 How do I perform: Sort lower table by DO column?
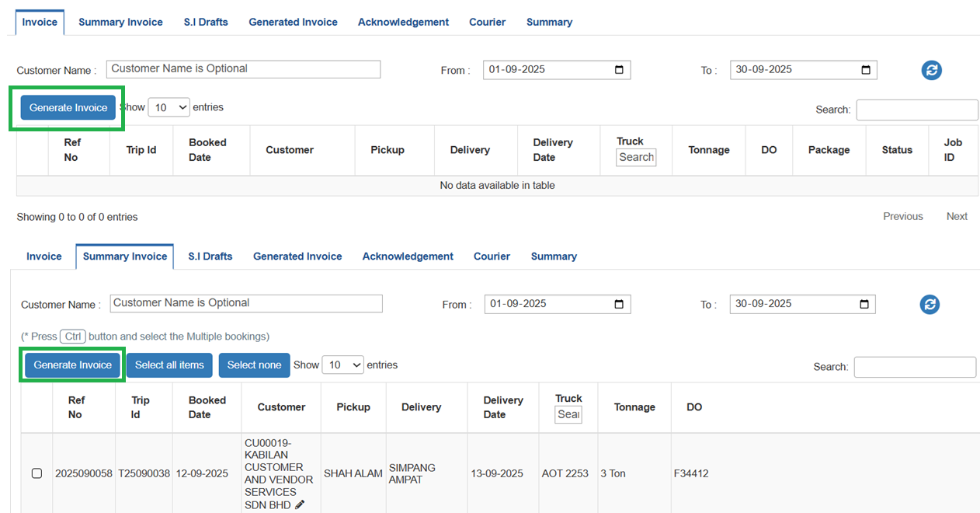(694, 407)
